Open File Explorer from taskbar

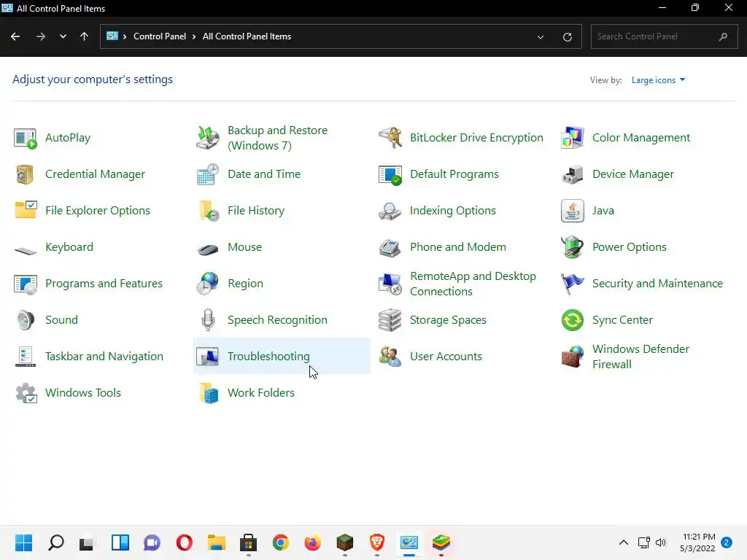click(216, 542)
